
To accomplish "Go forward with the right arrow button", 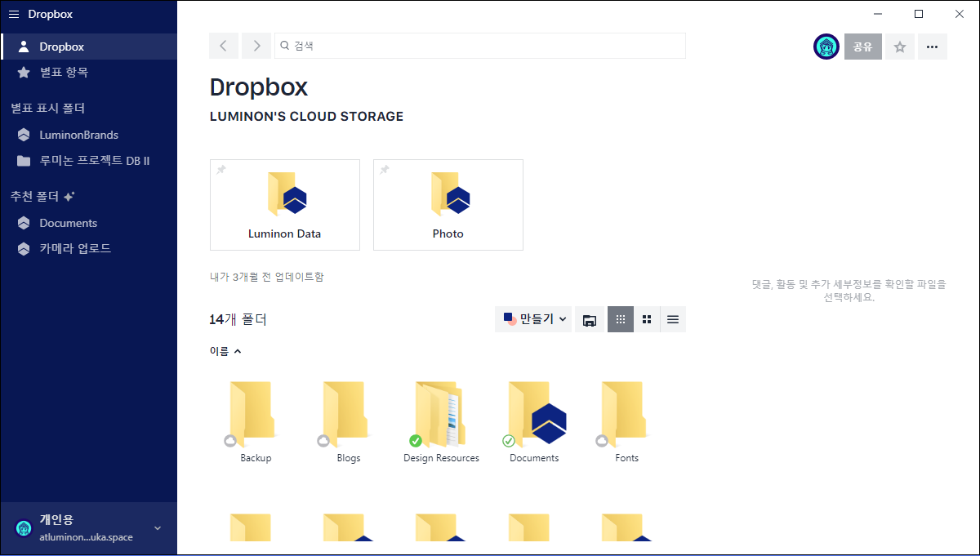I will click(256, 46).
